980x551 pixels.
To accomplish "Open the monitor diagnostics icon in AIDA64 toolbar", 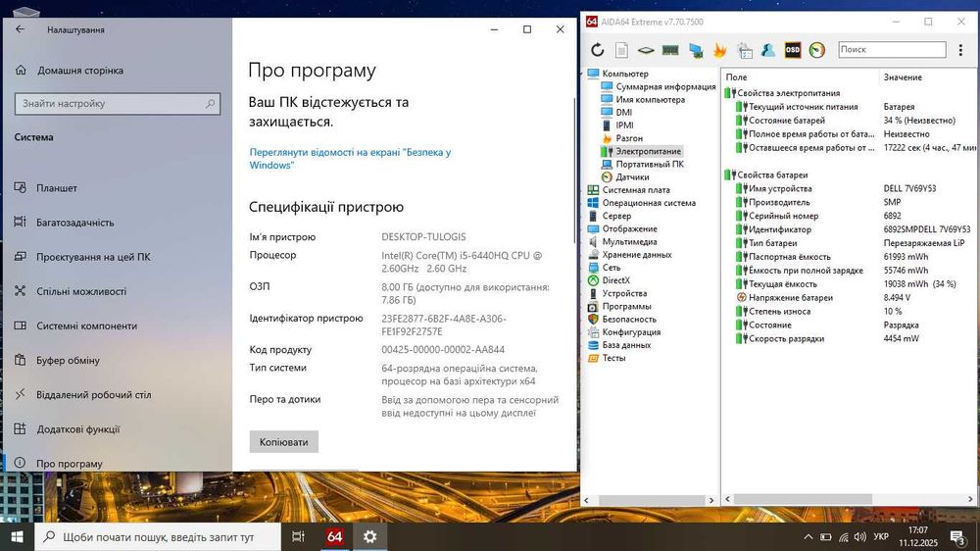I will 696,50.
